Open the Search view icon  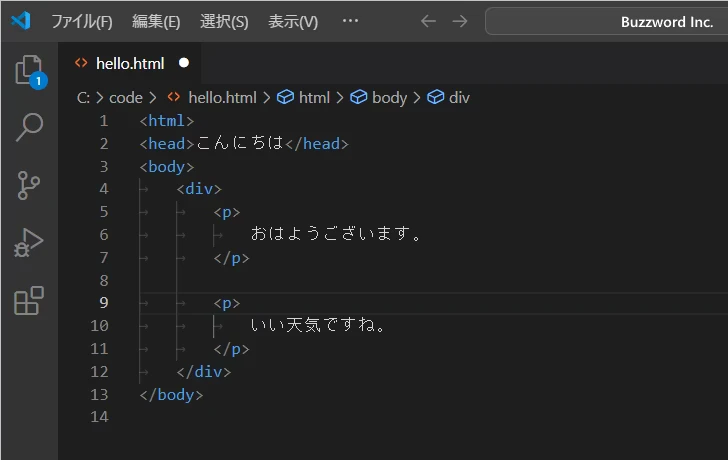point(29,127)
